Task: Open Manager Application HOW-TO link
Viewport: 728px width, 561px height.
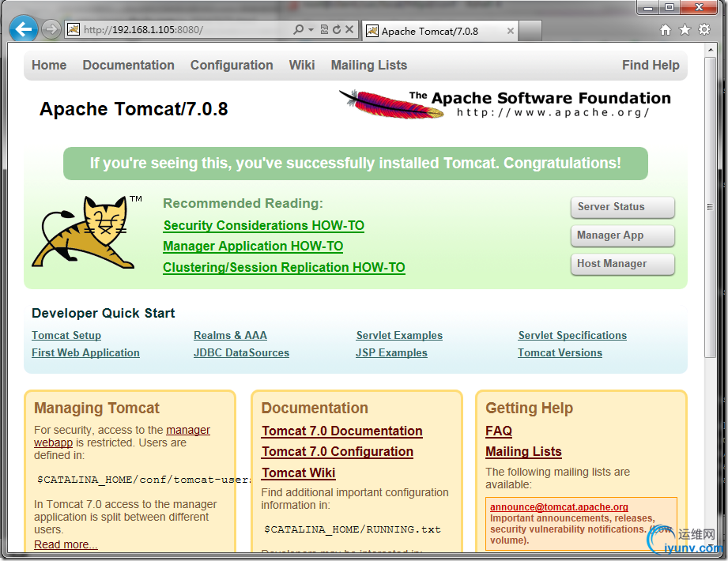Action: click(253, 247)
